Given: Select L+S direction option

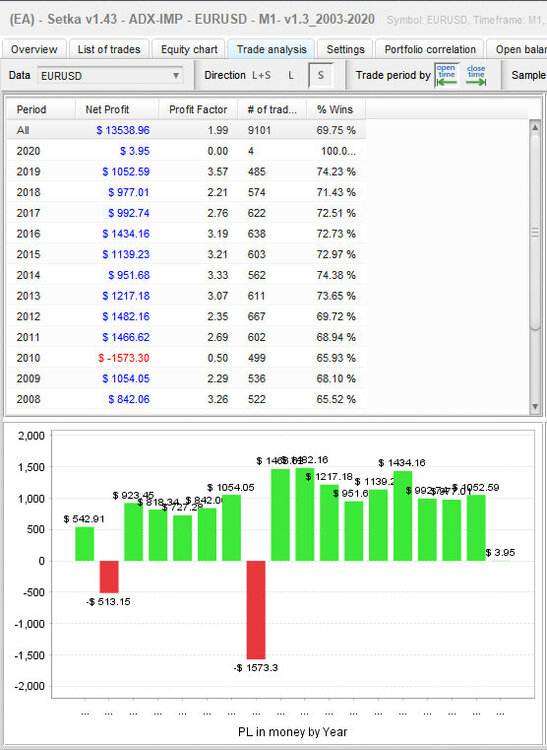Looking at the screenshot, I should coord(261,75).
